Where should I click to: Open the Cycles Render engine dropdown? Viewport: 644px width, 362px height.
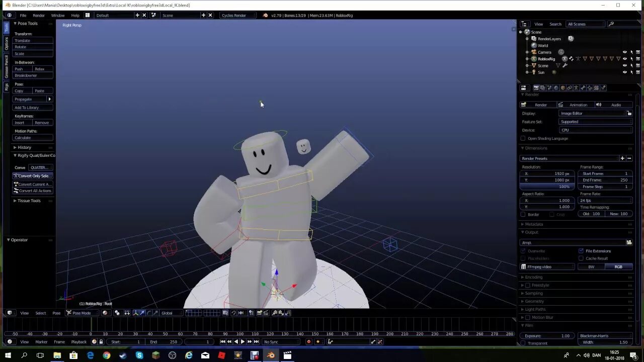[x=237, y=15]
